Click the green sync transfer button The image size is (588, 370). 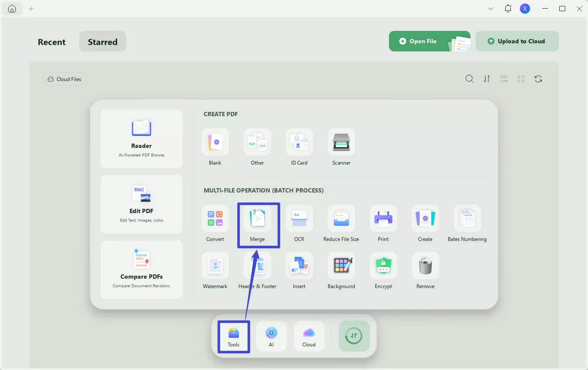tap(354, 336)
